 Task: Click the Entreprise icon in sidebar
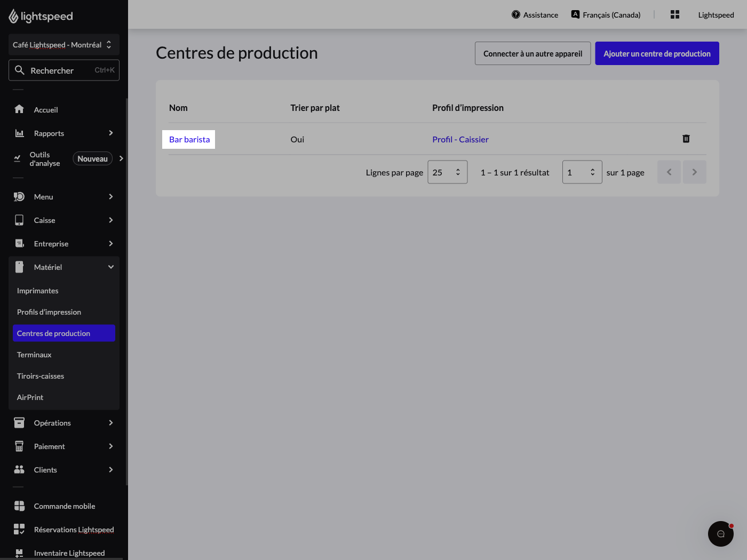tap(19, 243)
